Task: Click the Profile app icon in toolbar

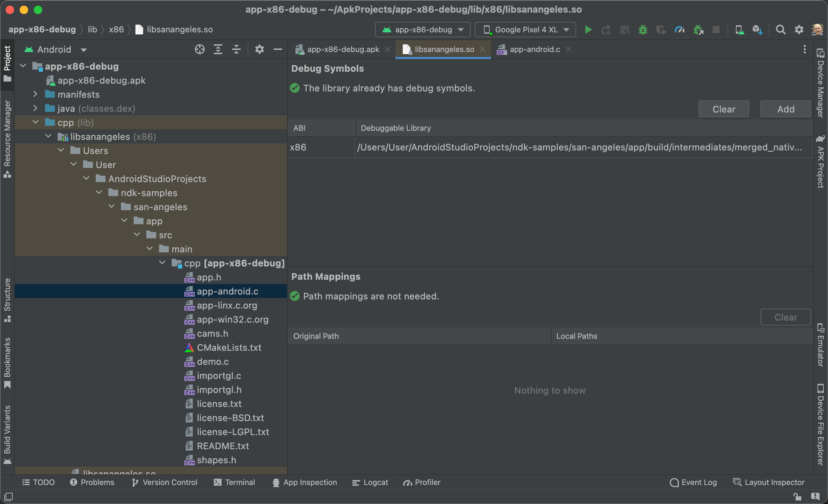Action: tap(680, 29)
